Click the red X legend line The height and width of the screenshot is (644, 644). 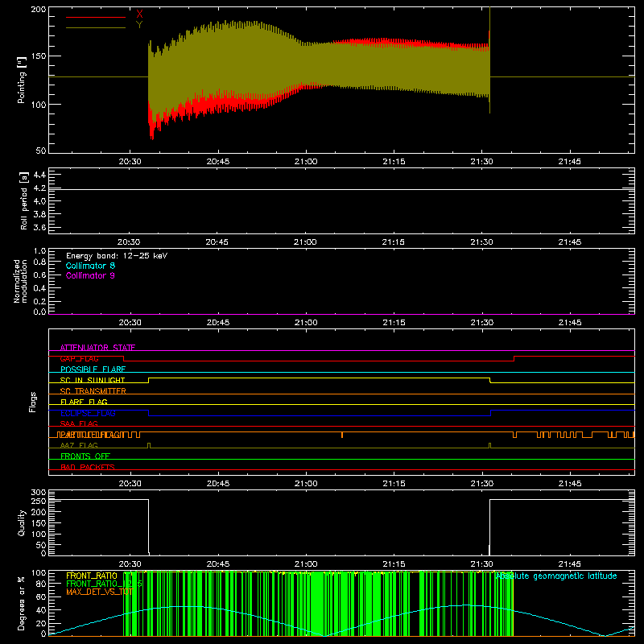[x=96, y=17]
